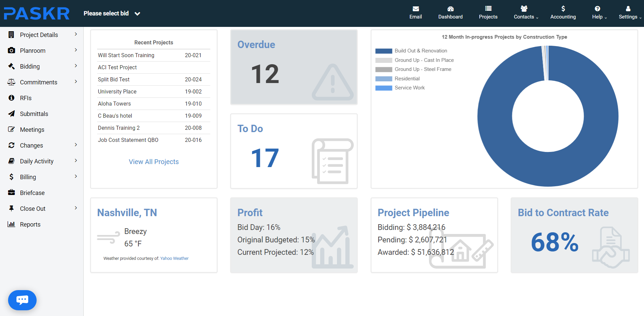Click the Email envelope icon

[416, 9]
